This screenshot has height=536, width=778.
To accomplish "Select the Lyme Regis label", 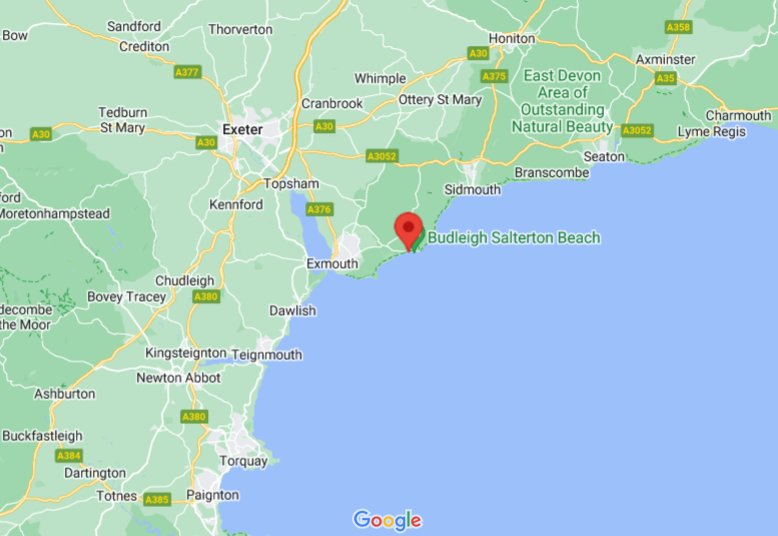I will [x=712, y=132].
